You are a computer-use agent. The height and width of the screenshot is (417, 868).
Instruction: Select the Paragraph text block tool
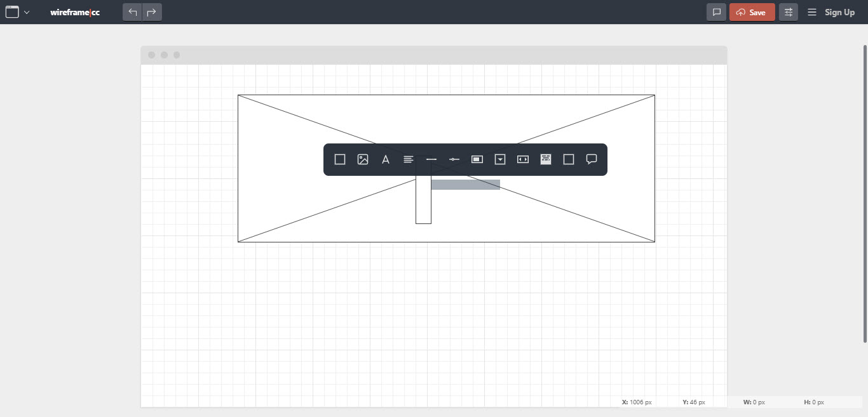408,159
